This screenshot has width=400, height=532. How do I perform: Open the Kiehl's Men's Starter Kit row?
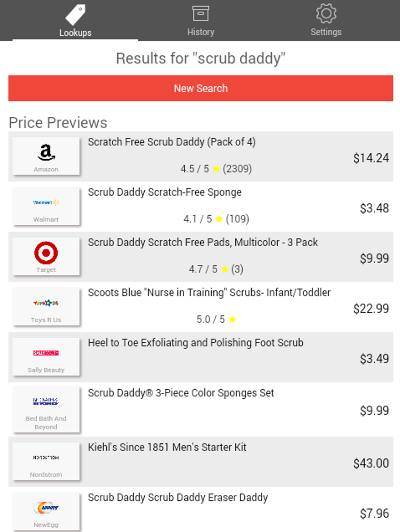(167, 447)
